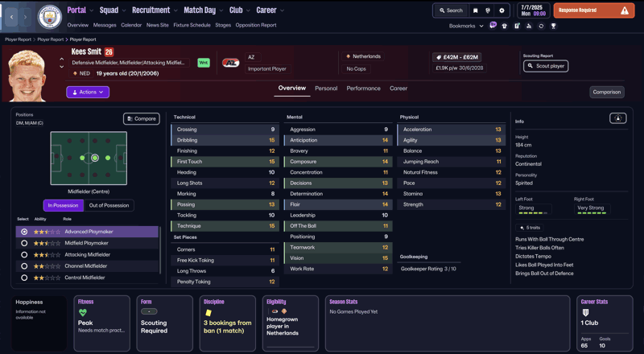Image resolution: width=644 pixels, height=354 pixels.
Task: Click first Player Report breadcrumb link
Action: [x=18, y=39]
